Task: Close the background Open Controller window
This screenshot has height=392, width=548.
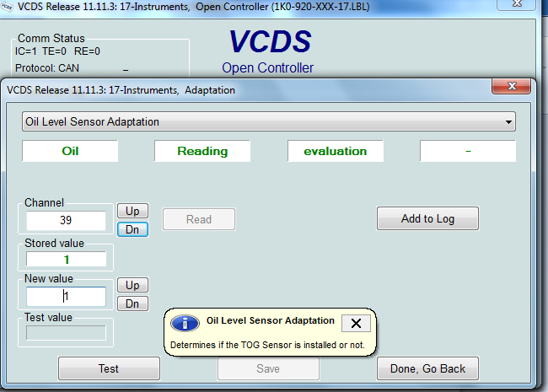Action: (x=517, y=4)
